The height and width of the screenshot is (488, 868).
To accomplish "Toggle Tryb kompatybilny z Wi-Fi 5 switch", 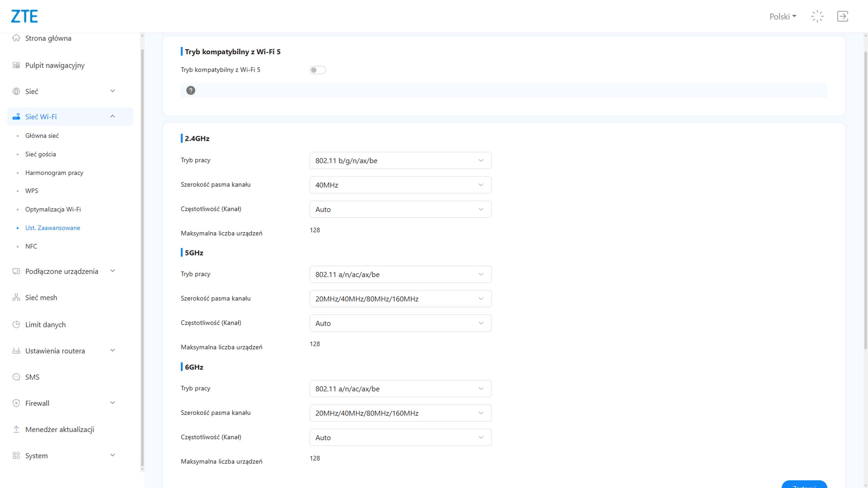I will point(317,70).
